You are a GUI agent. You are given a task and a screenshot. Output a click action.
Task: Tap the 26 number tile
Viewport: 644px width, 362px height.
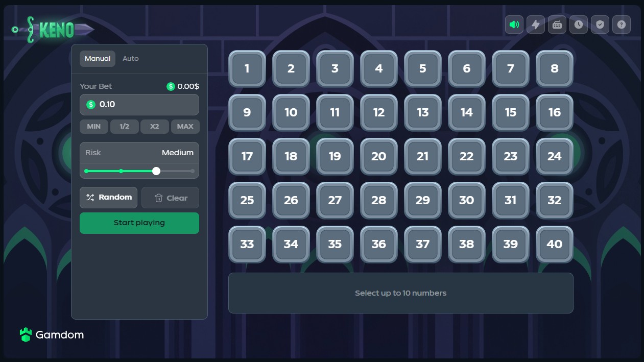(291, 201)
